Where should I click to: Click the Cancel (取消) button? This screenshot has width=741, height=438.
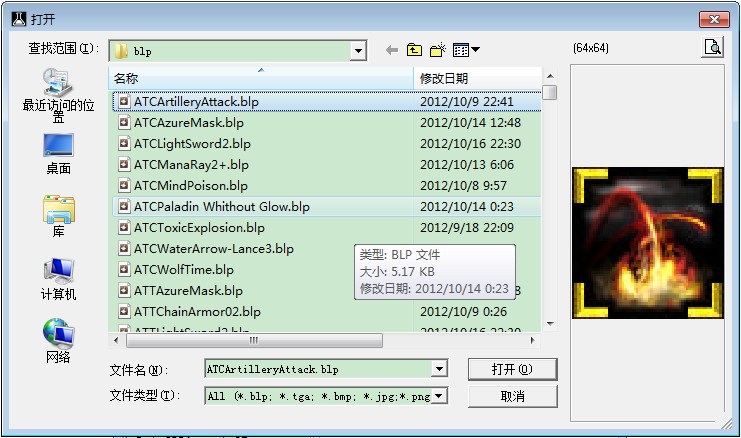point(512,396)
